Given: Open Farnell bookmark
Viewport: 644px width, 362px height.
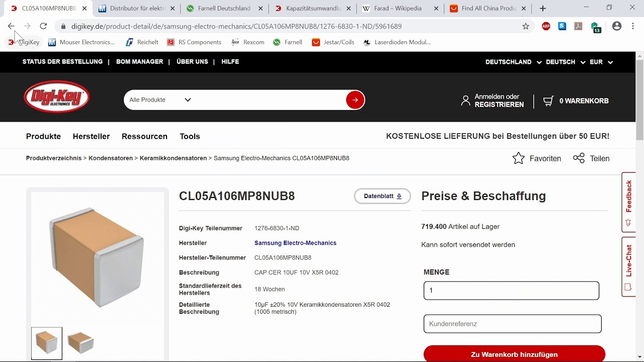Looking at the screenshot, I should point(288,42).
